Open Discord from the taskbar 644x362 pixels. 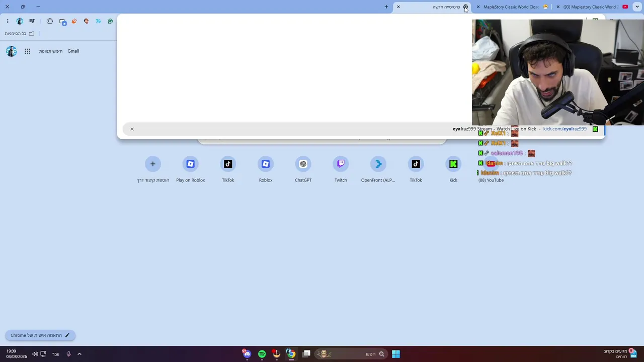point(247,354)
